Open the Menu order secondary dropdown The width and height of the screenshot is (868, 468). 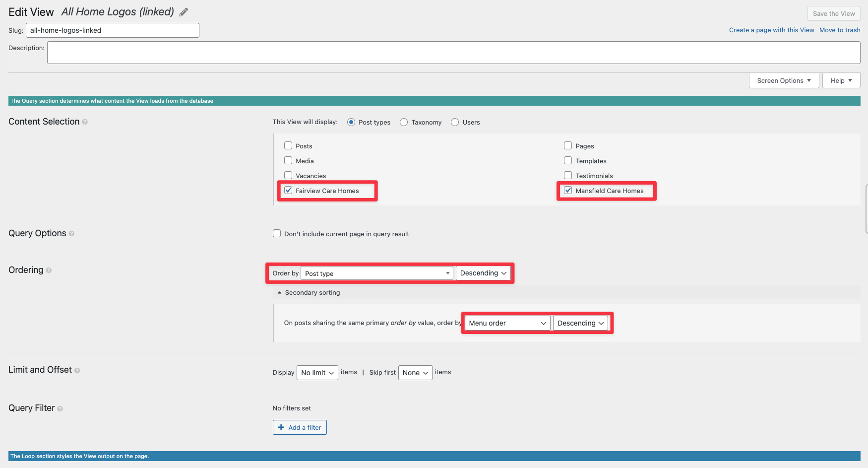[x=507, y=323]
